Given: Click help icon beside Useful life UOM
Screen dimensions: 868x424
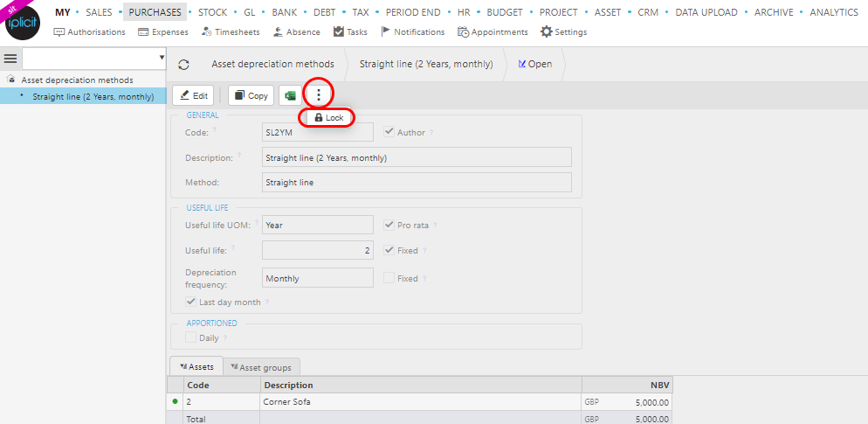Looking at the screenshot, I should click(x=257, y=223).
